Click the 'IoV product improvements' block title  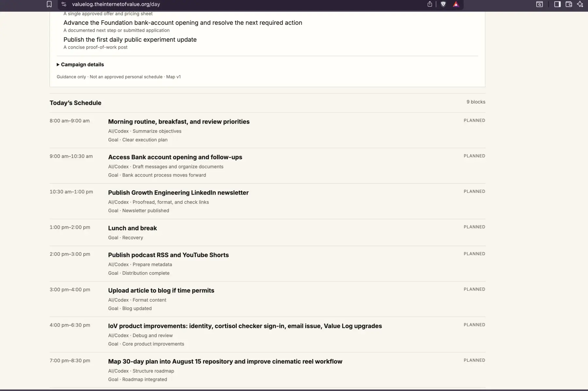(245, 326)
